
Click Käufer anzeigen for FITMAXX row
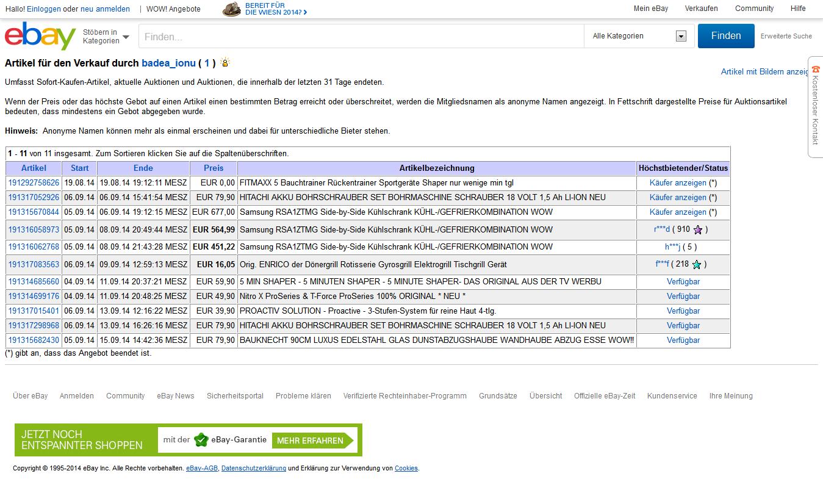tap(678, 183)
